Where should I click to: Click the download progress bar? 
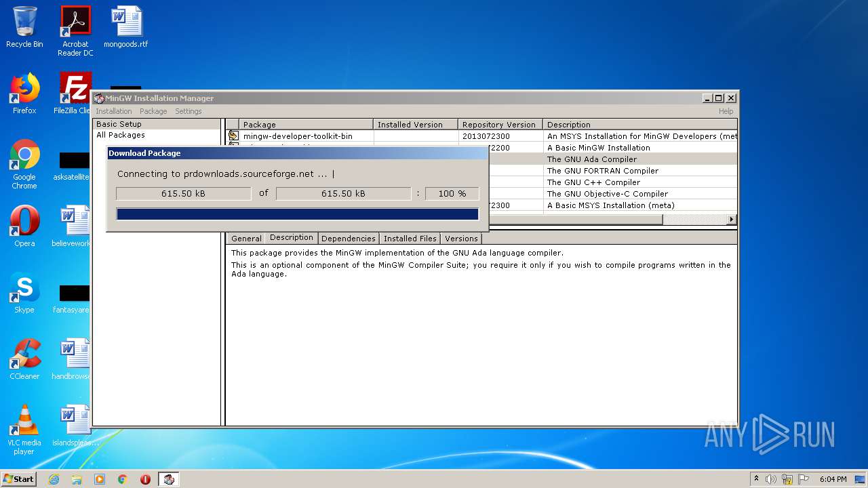297,214
